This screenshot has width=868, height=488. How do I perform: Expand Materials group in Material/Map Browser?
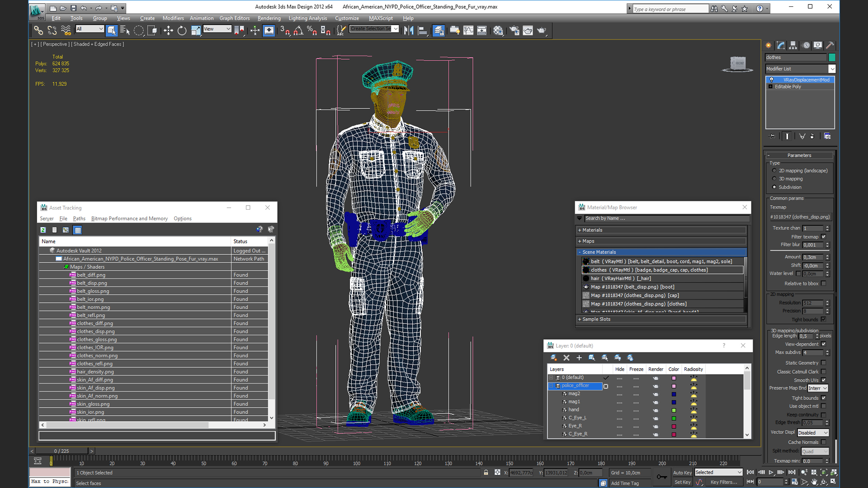pyautogui.click(x=662, y=230)
